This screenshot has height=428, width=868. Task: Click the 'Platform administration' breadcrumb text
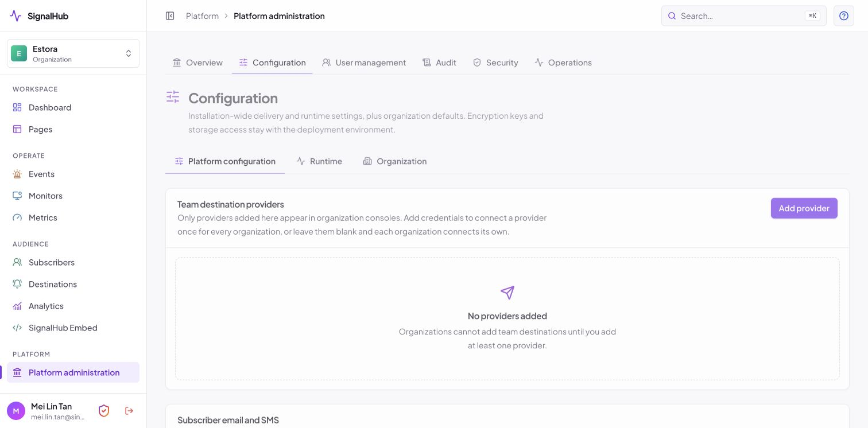pos(279,16)
